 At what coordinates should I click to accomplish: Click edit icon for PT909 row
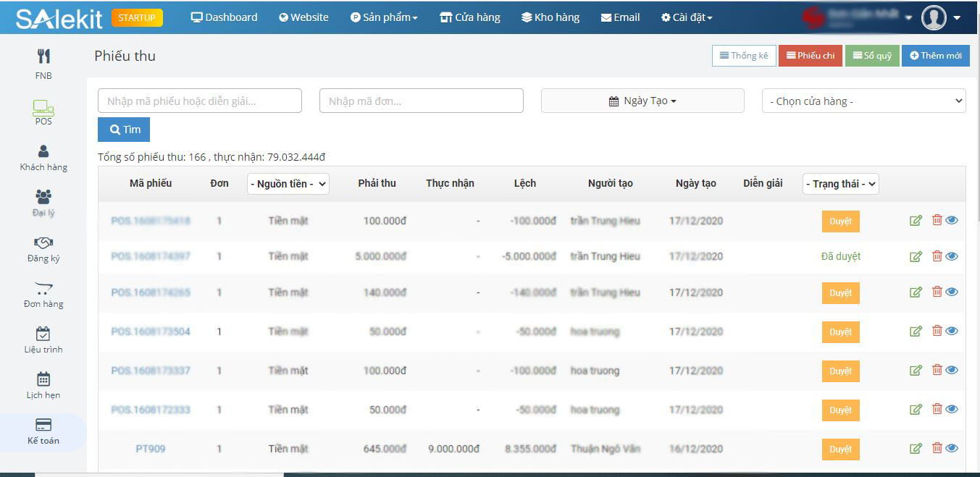916,449
